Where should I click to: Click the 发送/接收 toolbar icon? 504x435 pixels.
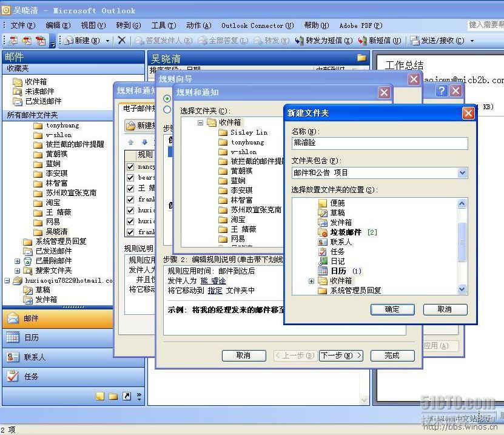click(415, 41)
